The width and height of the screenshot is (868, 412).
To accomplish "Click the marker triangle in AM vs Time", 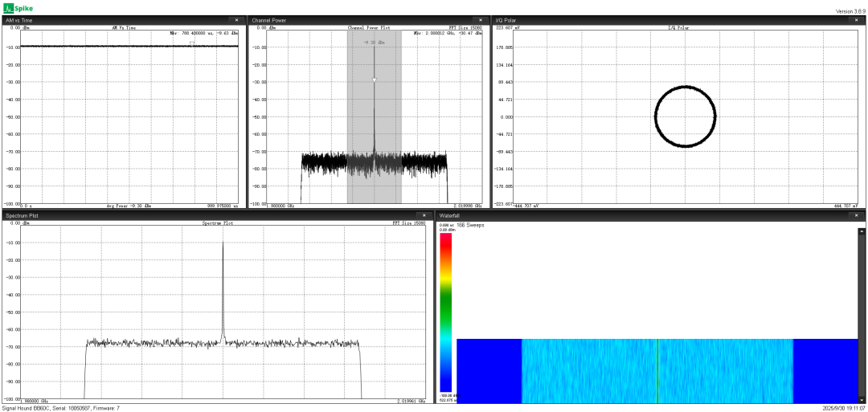I will [191, 43].
